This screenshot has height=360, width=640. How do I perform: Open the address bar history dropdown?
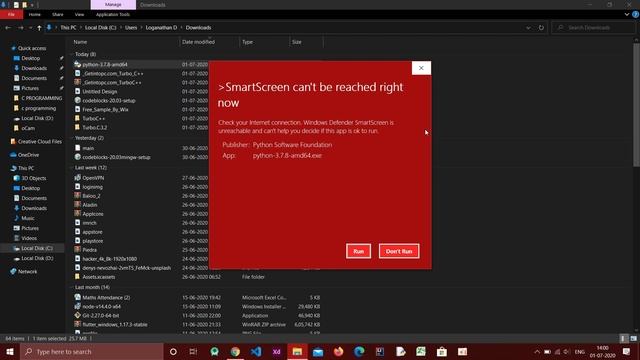528,28
